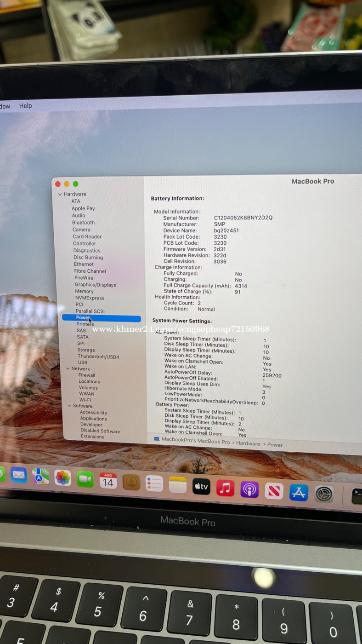The image size is (362, 644).
Task: View Bluetooth details in sidebar
Action: point(84,223)
